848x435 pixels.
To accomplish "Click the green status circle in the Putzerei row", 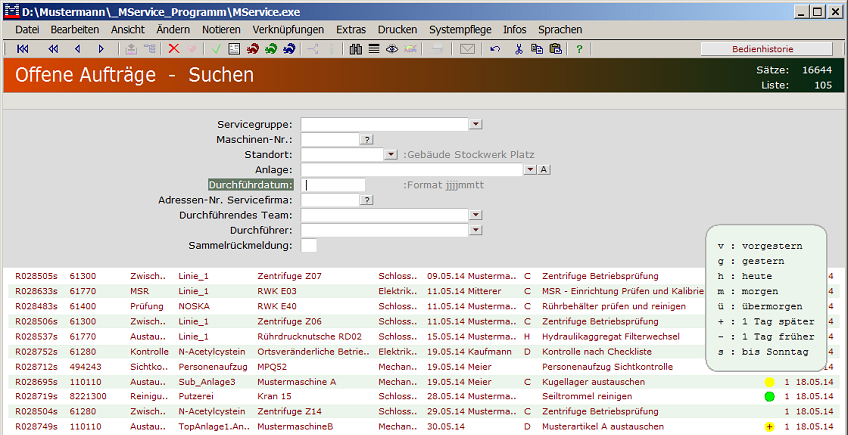I will coord(770,397).
